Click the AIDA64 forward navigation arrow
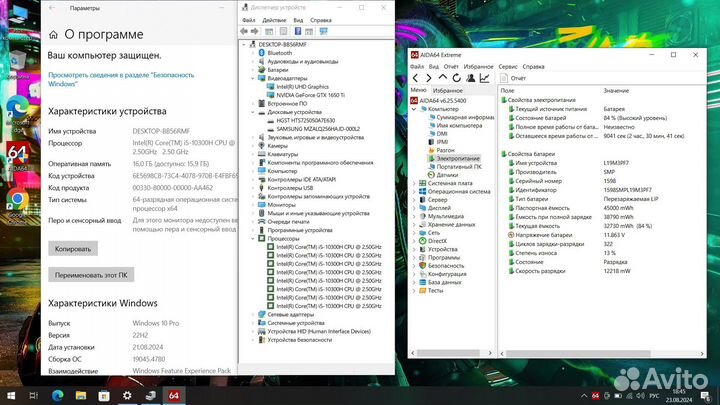Viewport: 720px width, 405px height. [429, 78]
